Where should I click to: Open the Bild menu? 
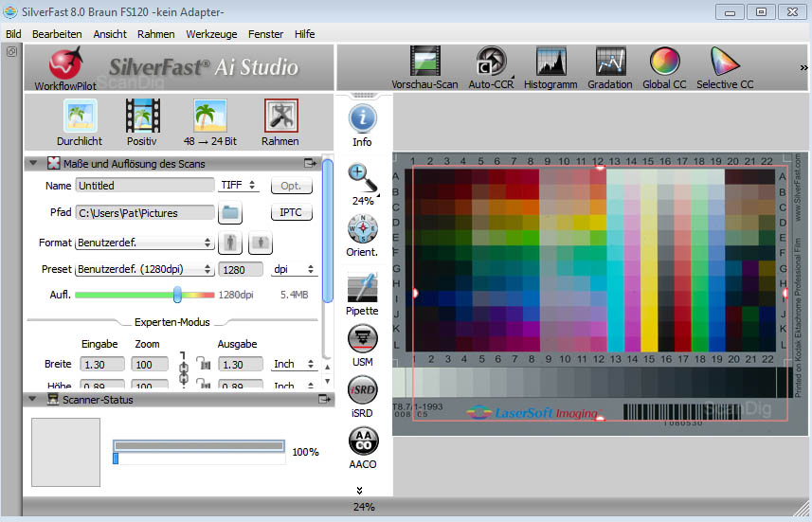pyautogui.click(x=13, y=34)
